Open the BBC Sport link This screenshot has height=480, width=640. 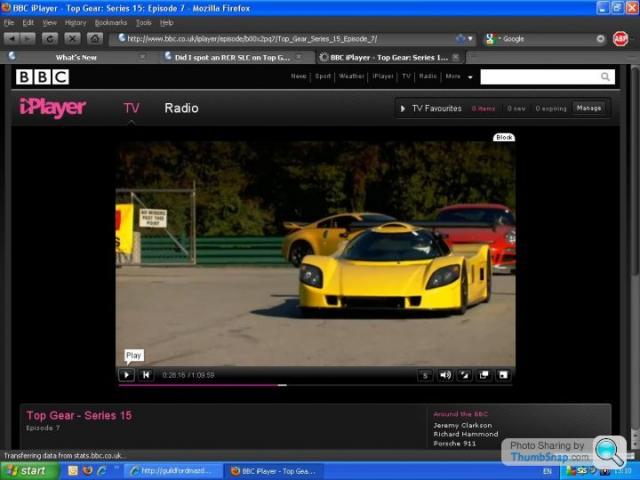322,76
